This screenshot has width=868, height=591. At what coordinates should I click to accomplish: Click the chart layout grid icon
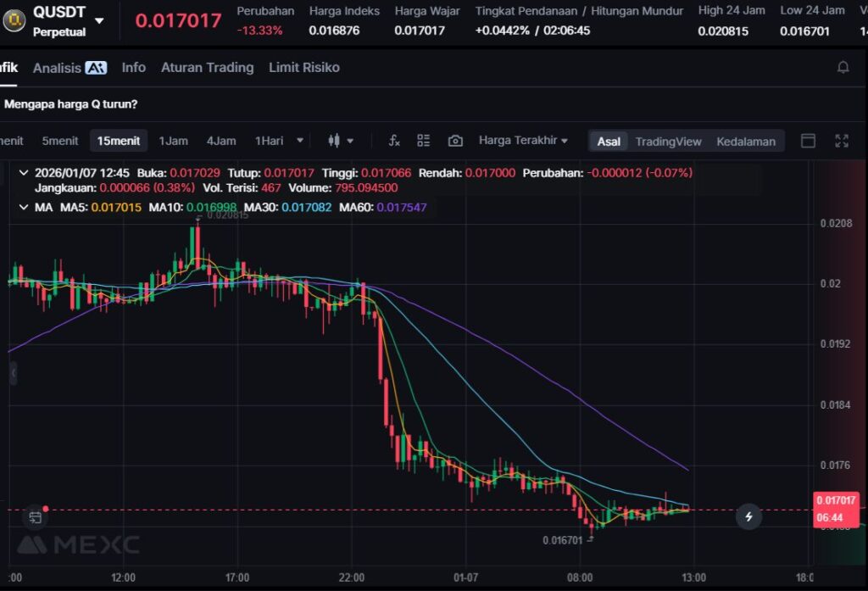tap(424, 141)
